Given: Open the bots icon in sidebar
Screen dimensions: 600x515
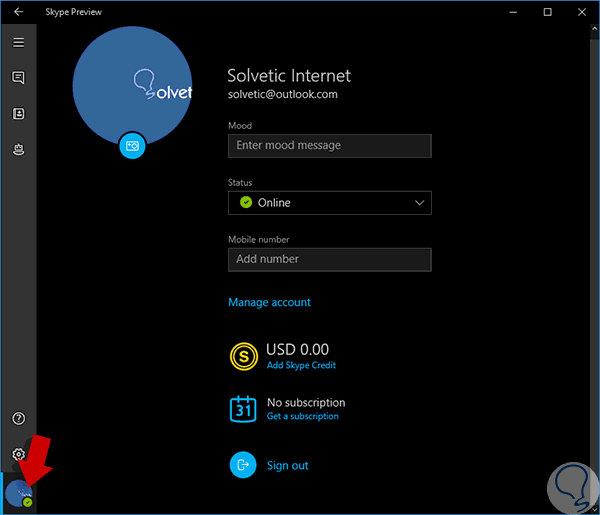Looking at the screenshot, I should coord(18,149).
